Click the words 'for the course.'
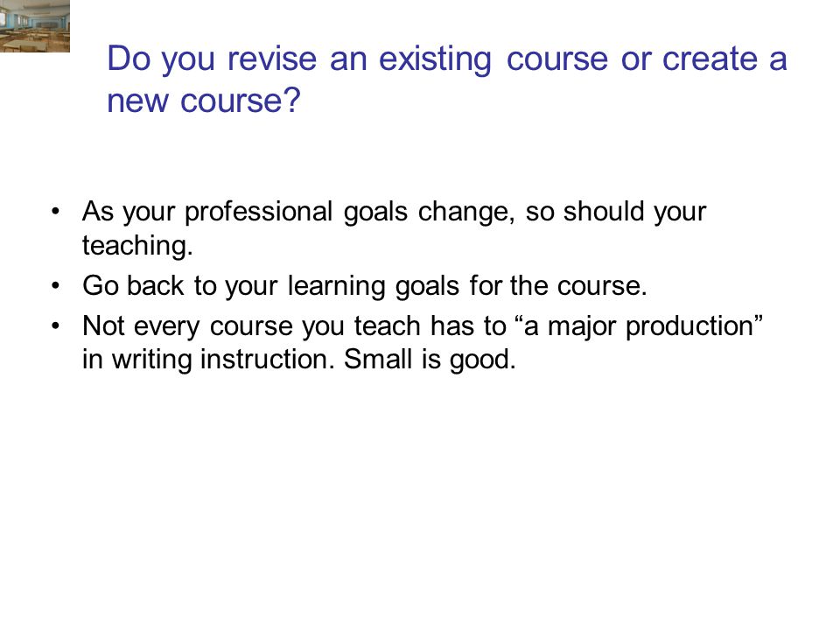This screenshot has width=840, height=630. pos(558,285)
